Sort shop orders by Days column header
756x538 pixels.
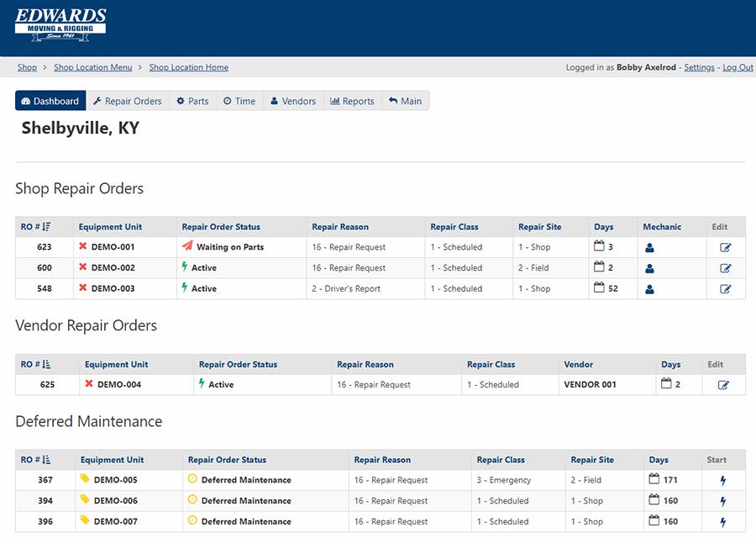pos(604,227)
